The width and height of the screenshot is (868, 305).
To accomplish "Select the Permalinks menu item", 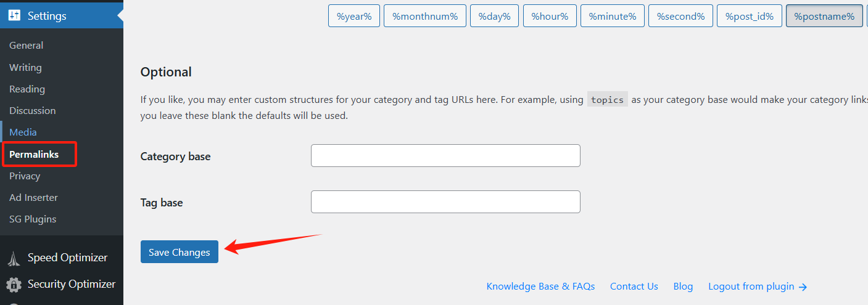I will 34,155.
